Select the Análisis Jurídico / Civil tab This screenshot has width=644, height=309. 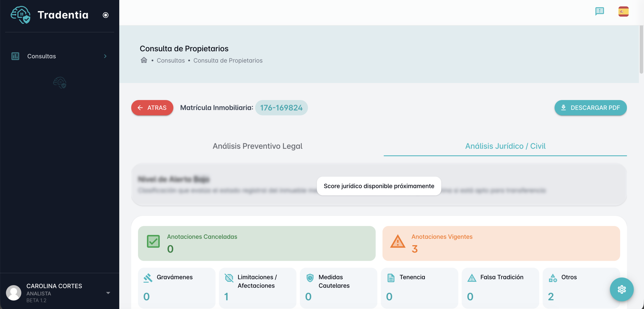505,146
